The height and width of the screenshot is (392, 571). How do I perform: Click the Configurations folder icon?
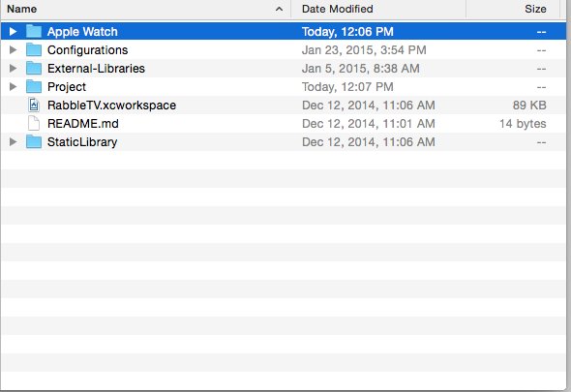(x=34, y=49)
